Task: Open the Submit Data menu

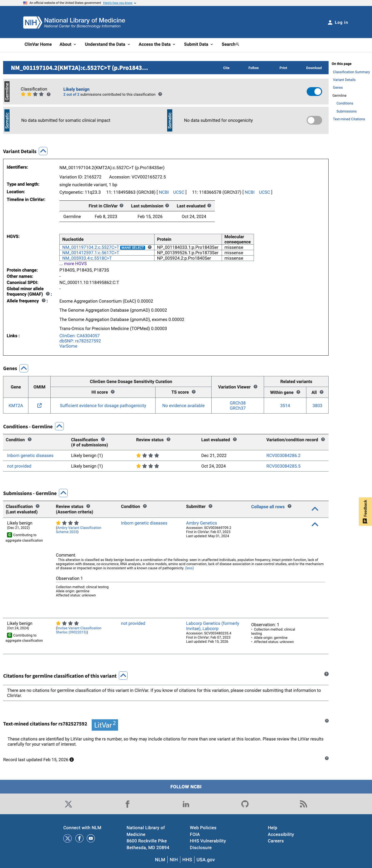Action: [x=198, y=44]
